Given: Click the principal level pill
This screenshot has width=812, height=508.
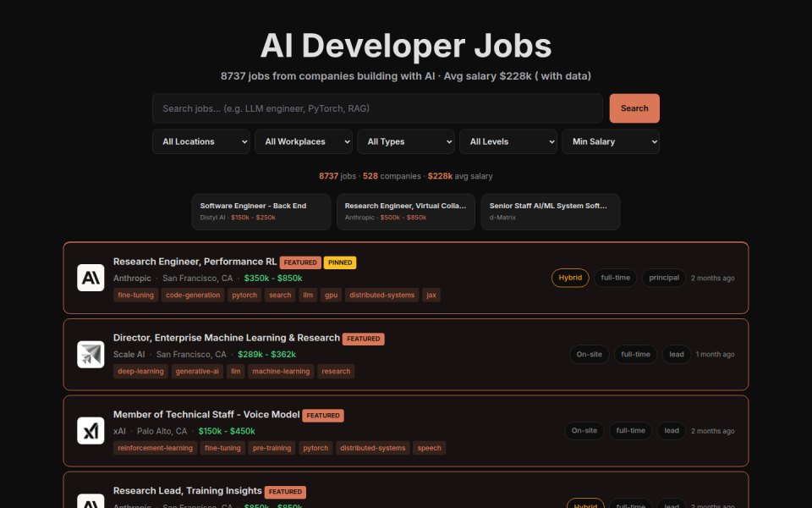Looking at the screenshot, I should click(x=664, y=278).
